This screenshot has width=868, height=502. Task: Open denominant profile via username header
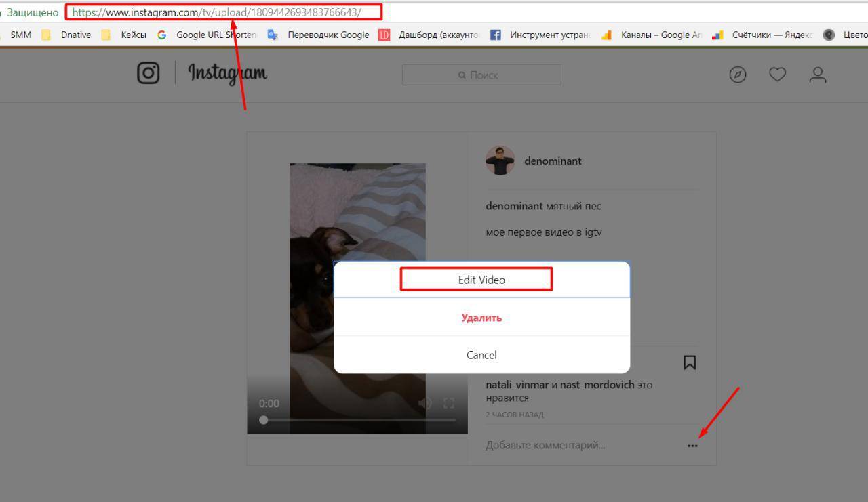[x=553, y=161]
